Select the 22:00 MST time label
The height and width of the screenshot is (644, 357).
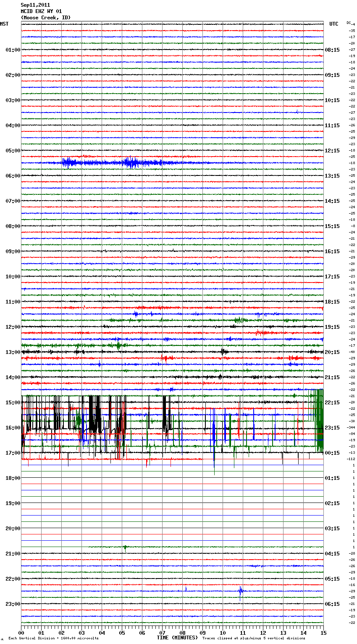(x=13, y=579)
